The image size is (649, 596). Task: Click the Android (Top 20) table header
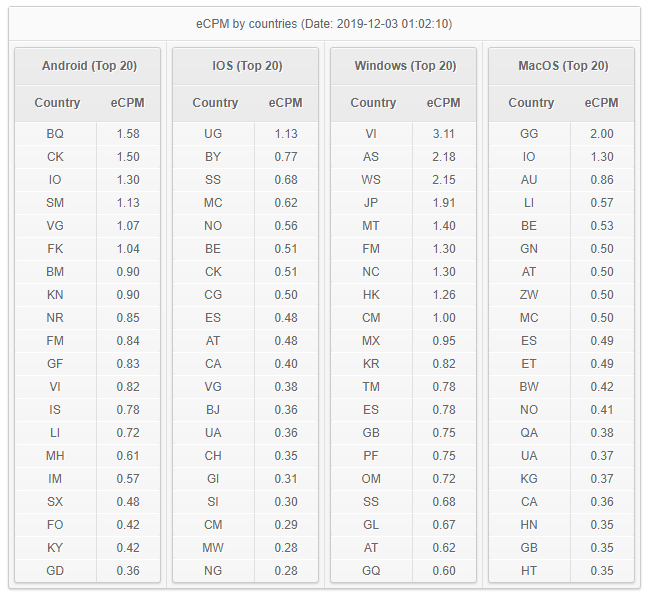tap(87, 66)
